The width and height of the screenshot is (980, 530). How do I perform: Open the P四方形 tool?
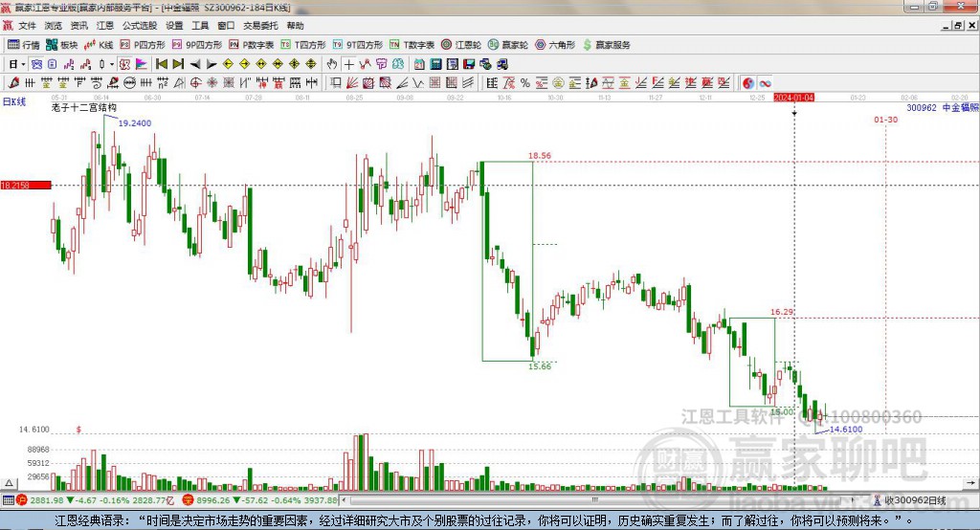pos(143,45)
